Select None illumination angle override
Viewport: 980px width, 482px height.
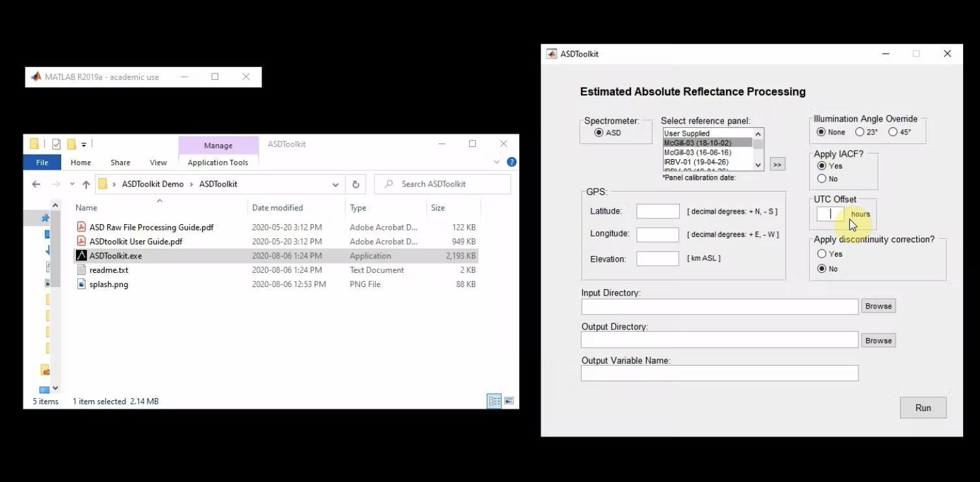821,132
